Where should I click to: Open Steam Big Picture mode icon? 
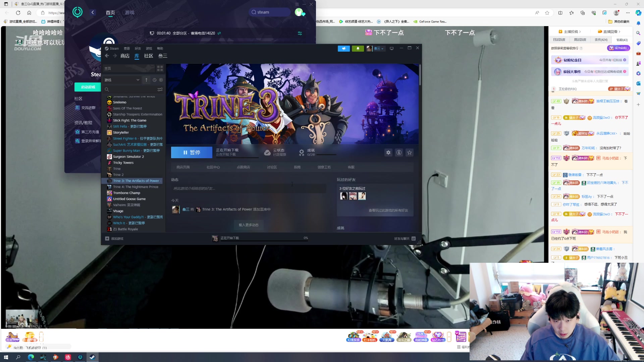391,49
